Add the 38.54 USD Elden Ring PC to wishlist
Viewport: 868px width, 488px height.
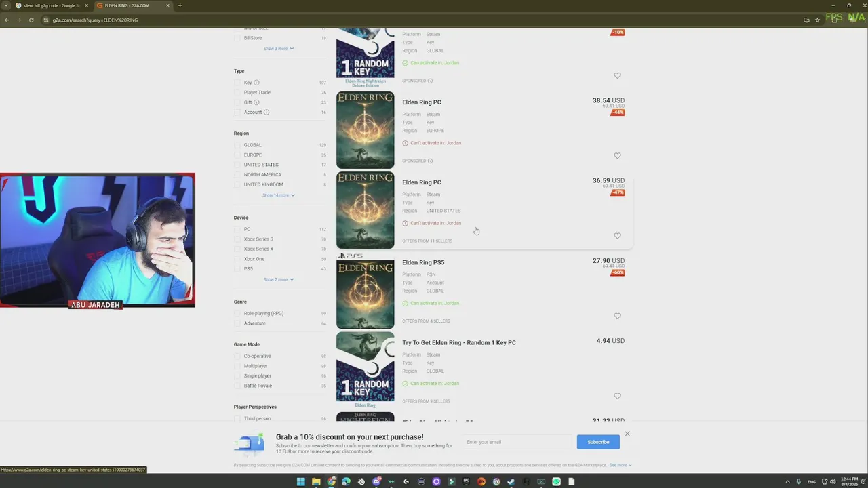point(617,156)
